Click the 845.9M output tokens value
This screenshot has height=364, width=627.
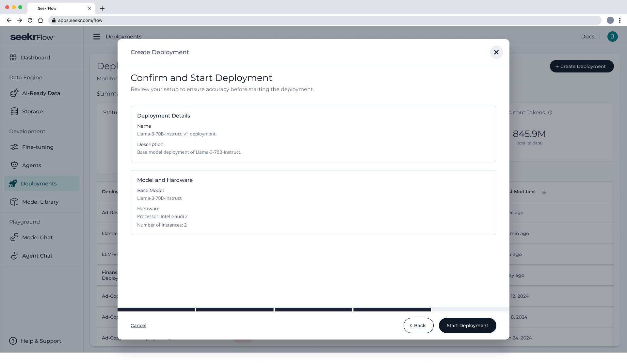(x=529, y=134)
